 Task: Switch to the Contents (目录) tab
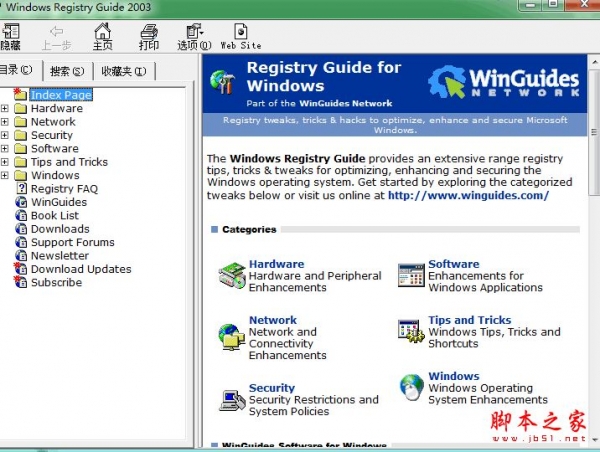coord(20,70)
